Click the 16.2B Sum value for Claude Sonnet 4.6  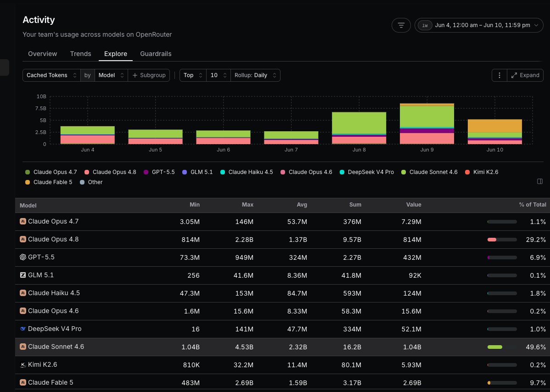pos(352,347)
